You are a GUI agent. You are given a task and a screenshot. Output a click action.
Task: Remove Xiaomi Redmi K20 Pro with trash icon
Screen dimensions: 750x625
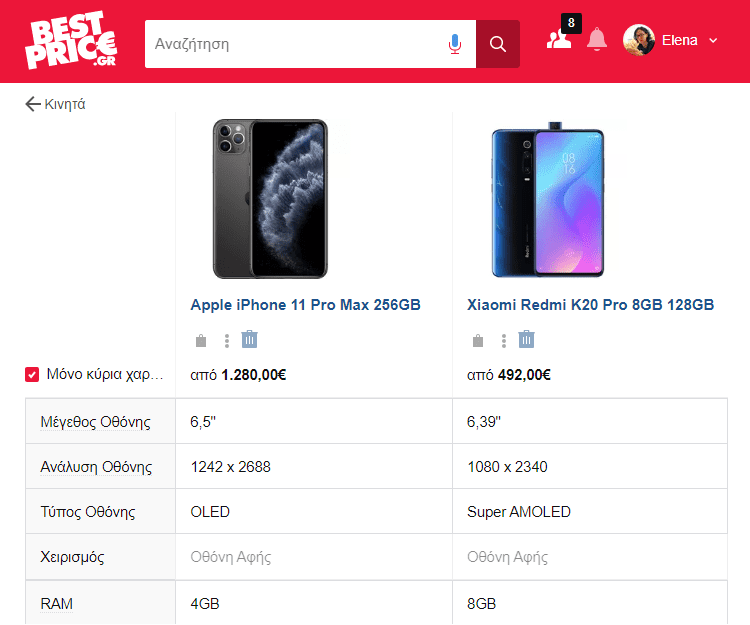pos(526,339)
